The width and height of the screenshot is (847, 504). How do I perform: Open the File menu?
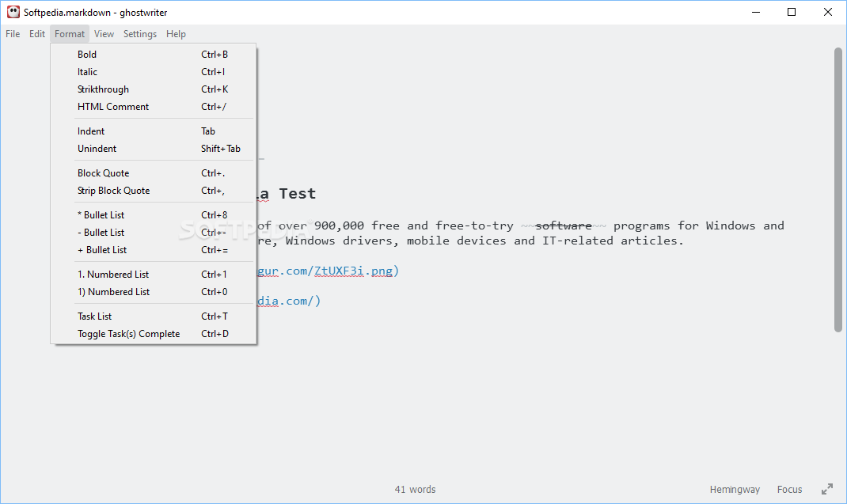coord(13,33)
